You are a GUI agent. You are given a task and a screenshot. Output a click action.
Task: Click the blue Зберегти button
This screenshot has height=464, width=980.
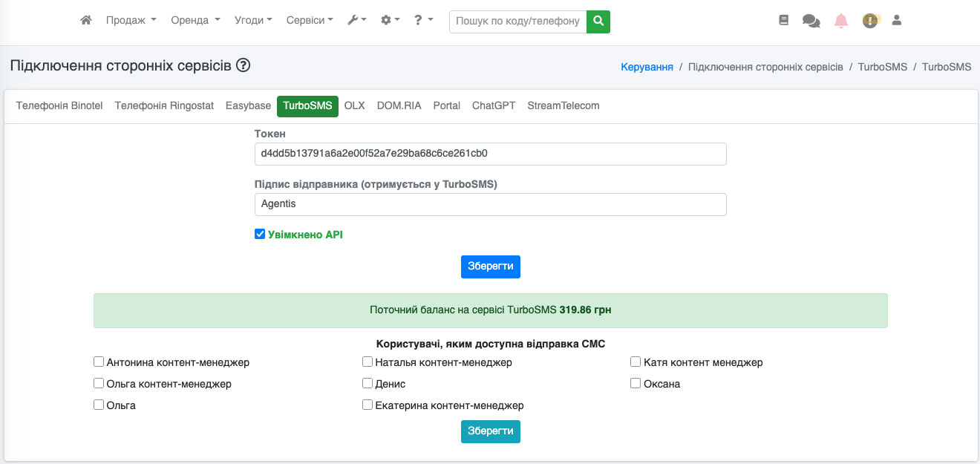(490, 267)
